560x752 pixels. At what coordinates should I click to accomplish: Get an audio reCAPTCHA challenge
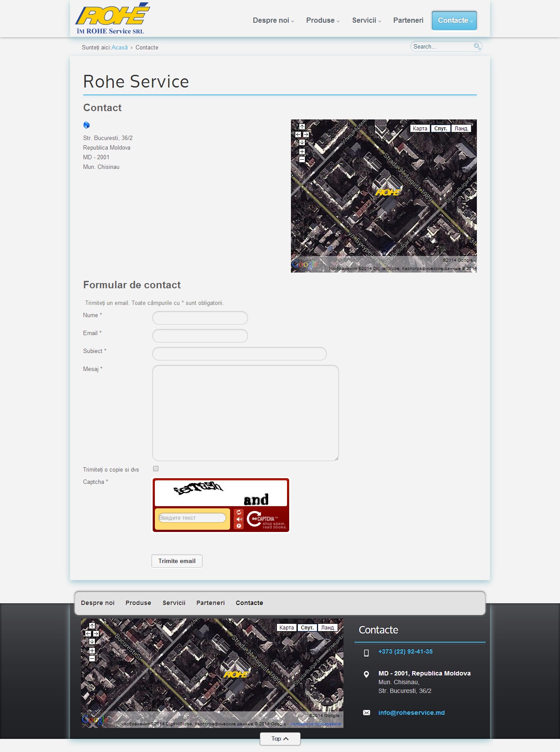tap(239, 519)
